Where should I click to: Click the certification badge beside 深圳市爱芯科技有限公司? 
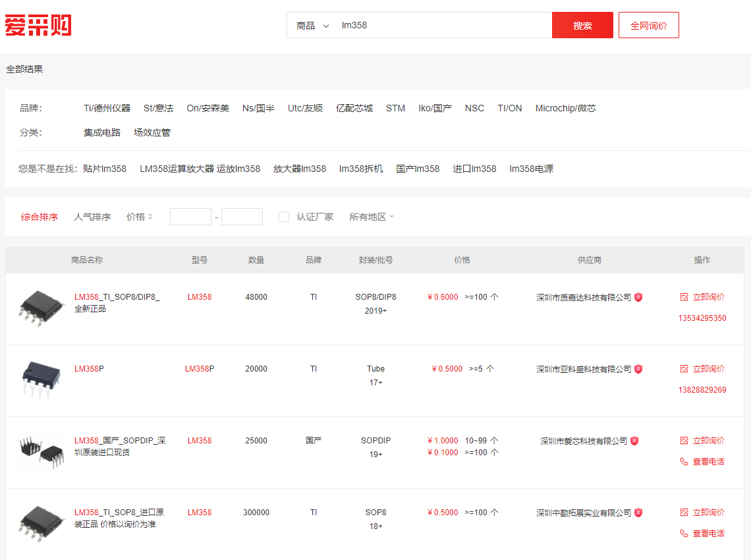click(x=634, y=441)
